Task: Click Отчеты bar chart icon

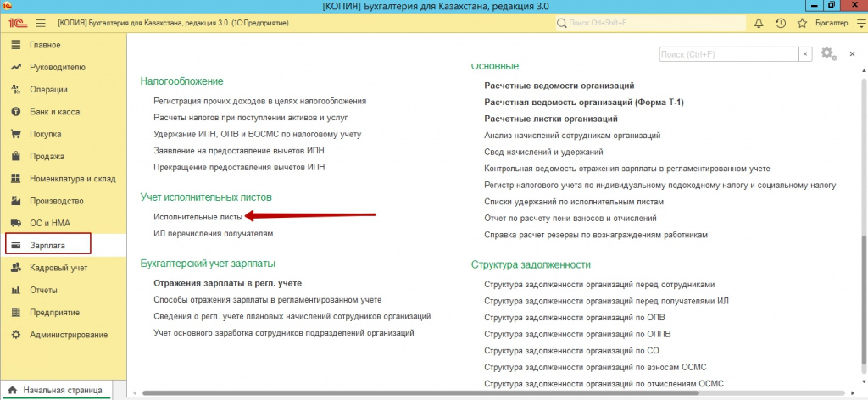Action: point(16,290)
